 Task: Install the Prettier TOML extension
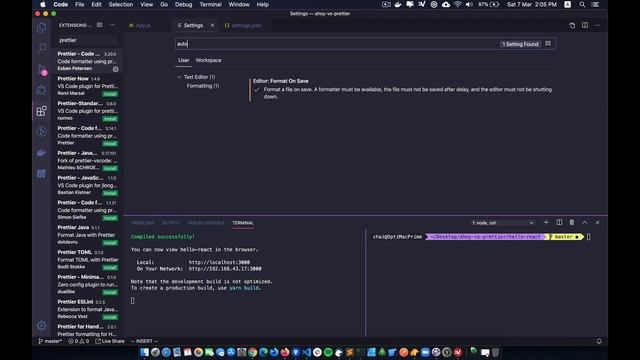pos(110,268)
